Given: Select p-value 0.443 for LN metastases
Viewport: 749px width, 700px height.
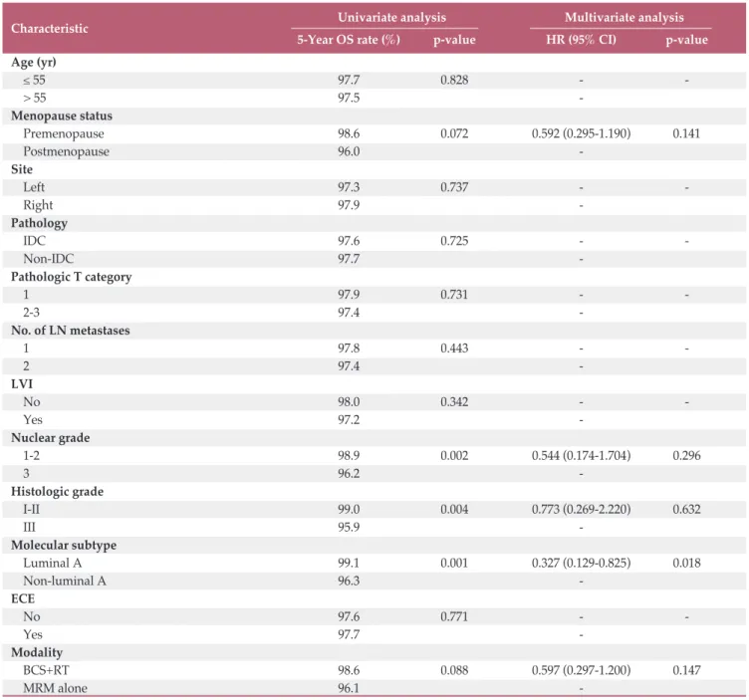Looking at the screenshot, I should pyautogui.click(x=454, y=349).
